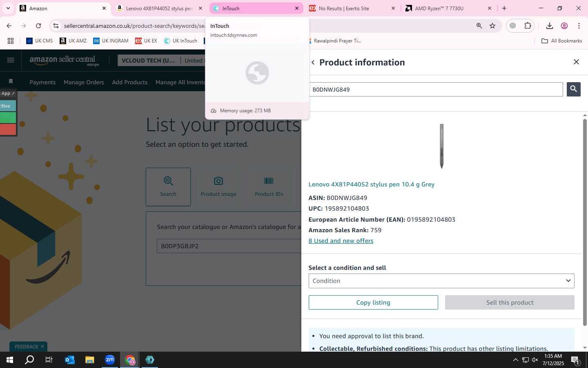
Task: Click the browser forward arrow
Action: [x=24, y=26]
